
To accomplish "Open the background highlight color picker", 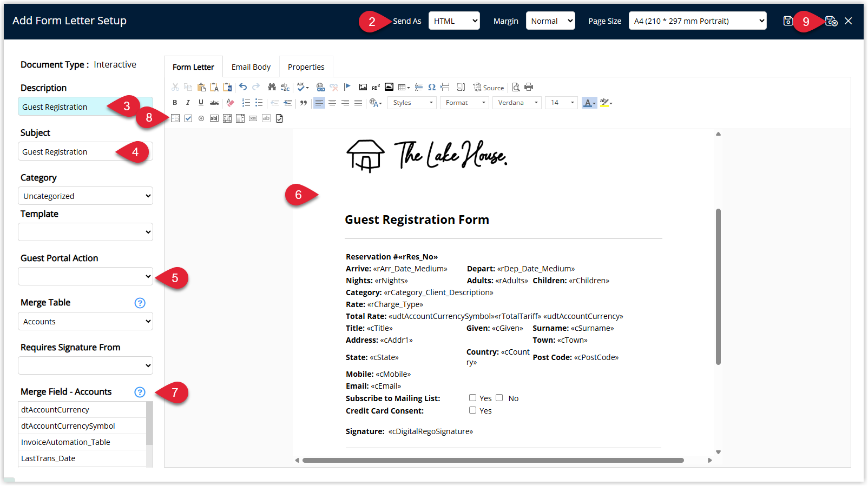I will (x=606, y=103).
